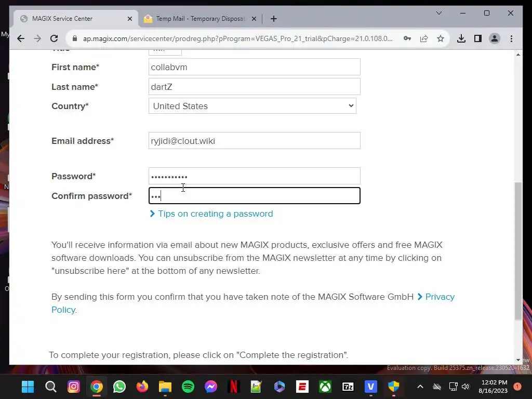Screen dimensions: 532x399
Task: Open Chrome three-dot menu
Action: (x=511, y=38)
